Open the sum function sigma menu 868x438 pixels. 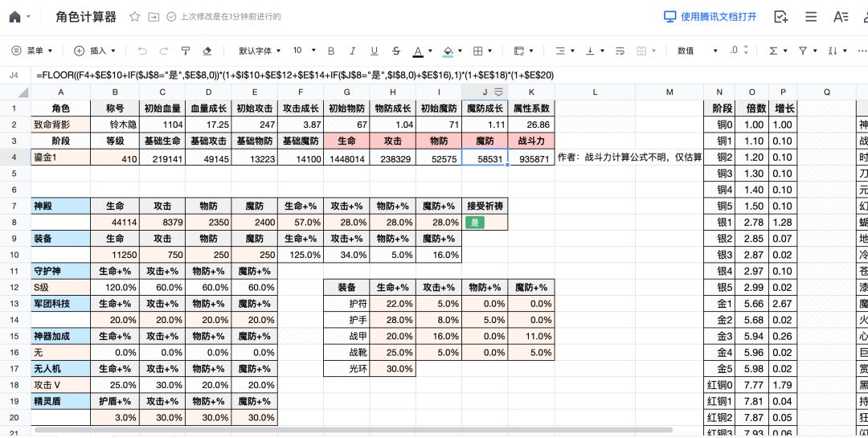coord(778,51)
